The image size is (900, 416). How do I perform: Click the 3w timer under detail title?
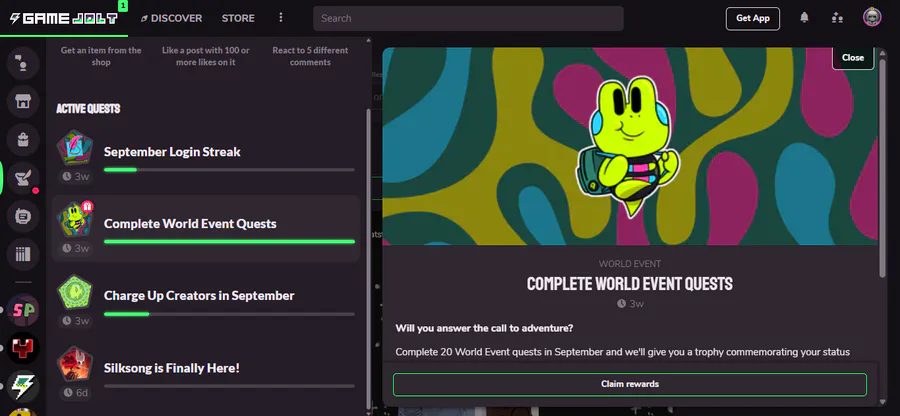630,304
